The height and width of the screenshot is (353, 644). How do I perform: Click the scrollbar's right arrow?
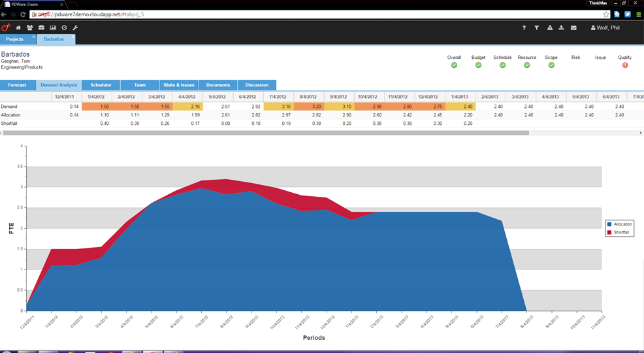[x=641, y=133]
